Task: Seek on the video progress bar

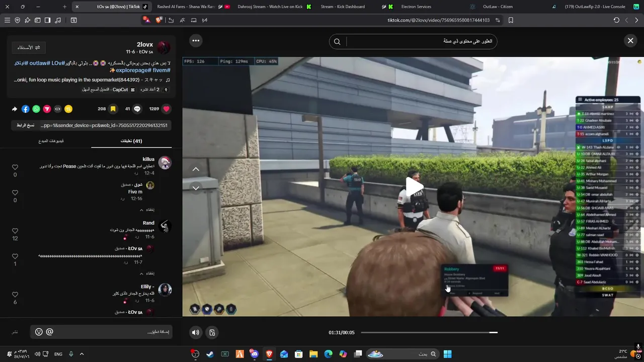Action: point(429,332)
